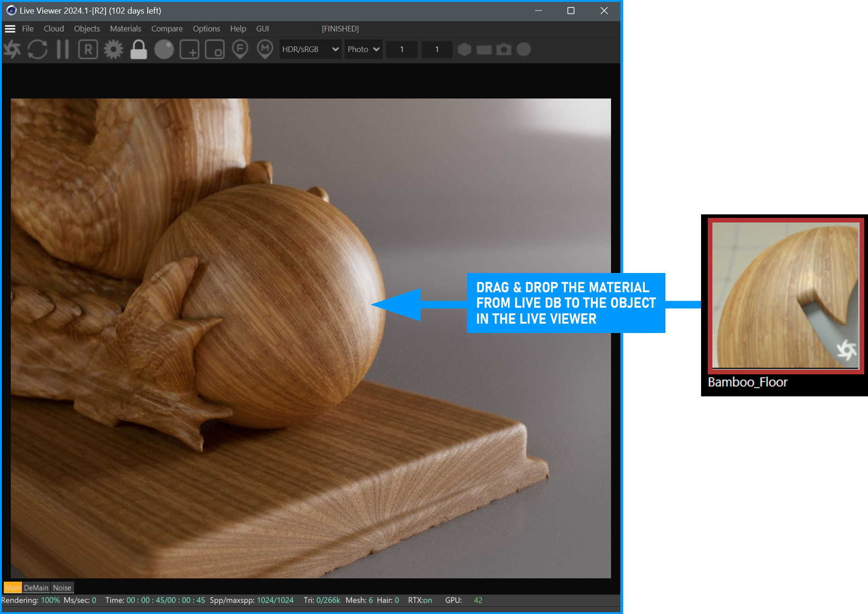
Task: Click the Octane send scene logo icon
Action: (x=13, y=49)
